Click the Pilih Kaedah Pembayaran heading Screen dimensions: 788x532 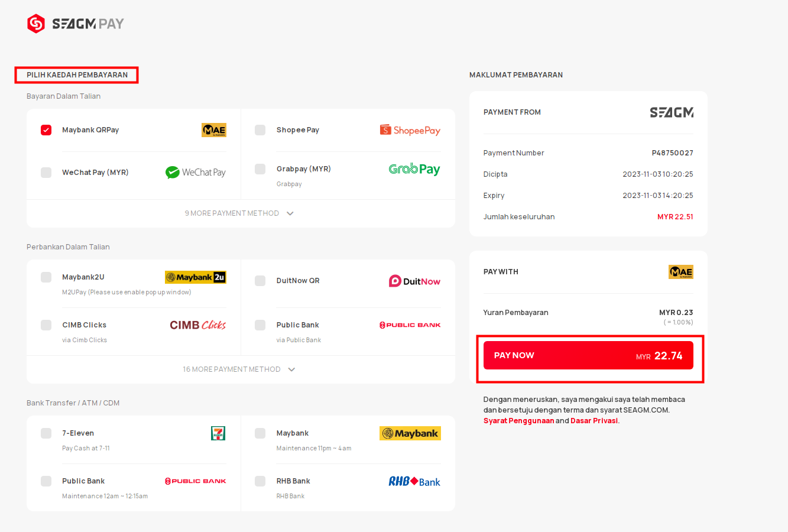tap(77, 75)
